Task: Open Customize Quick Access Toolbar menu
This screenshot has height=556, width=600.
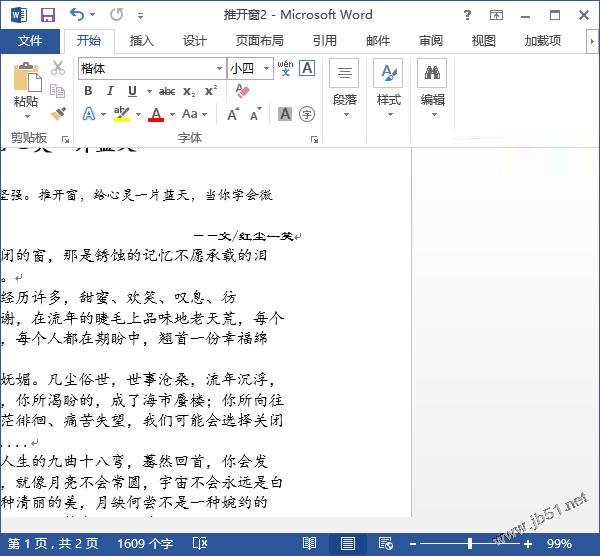Action: (x=140, y=16)
